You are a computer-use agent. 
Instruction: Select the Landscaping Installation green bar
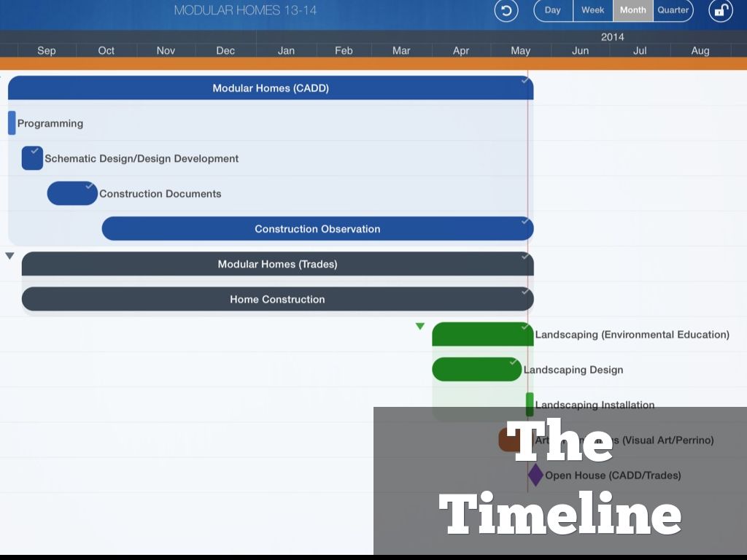point(530,404)
